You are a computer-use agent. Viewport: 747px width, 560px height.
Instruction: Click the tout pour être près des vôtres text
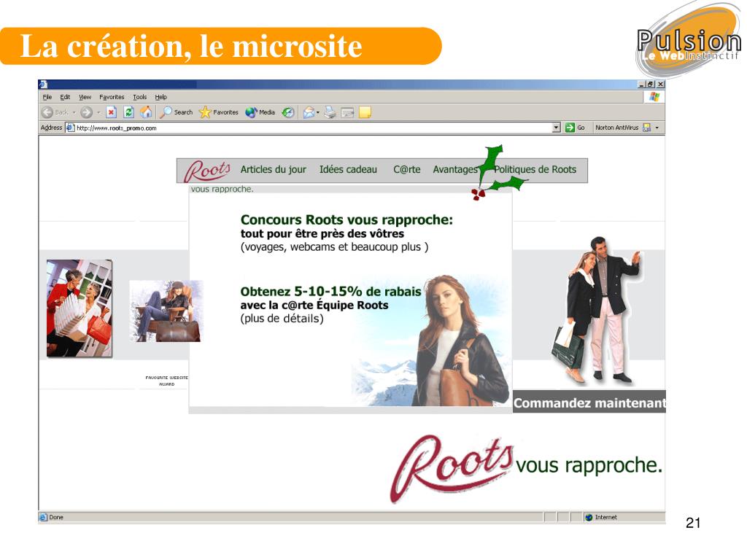pos(322,233)
